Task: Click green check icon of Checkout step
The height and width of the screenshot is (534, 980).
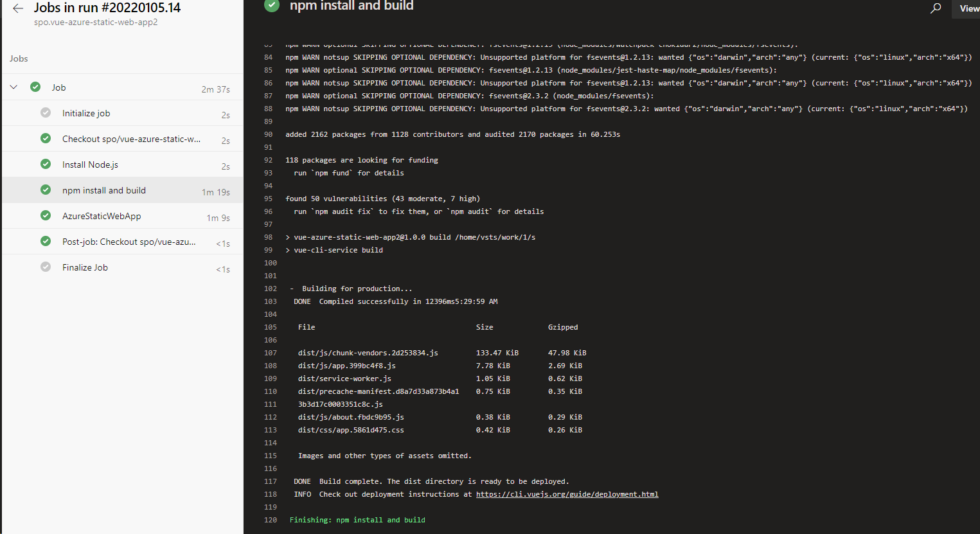Action: 46,138
